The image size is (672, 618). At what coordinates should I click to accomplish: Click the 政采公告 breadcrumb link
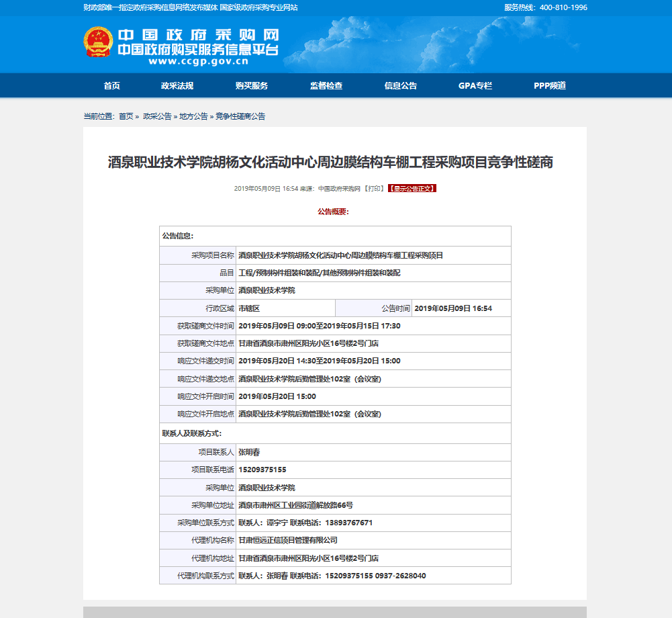tap(157, 116)
